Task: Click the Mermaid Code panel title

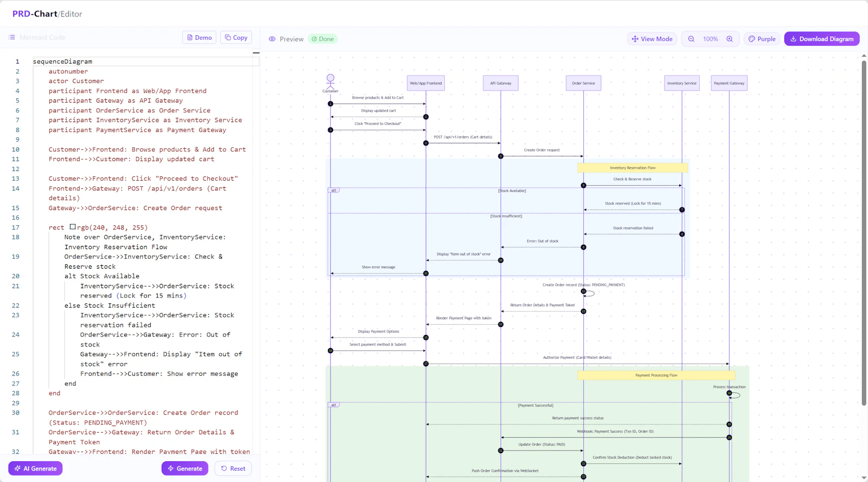Action: click(x=42, y=37)
